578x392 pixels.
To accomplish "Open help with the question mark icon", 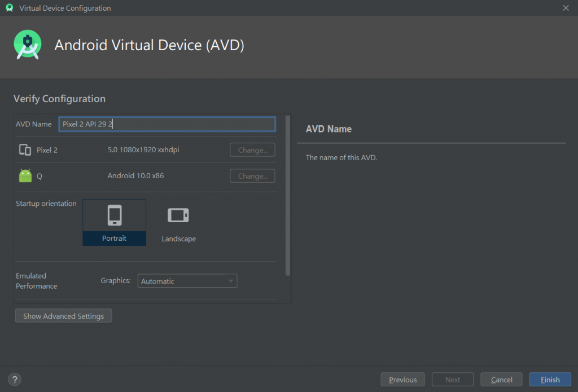I will tap(15, 379).
